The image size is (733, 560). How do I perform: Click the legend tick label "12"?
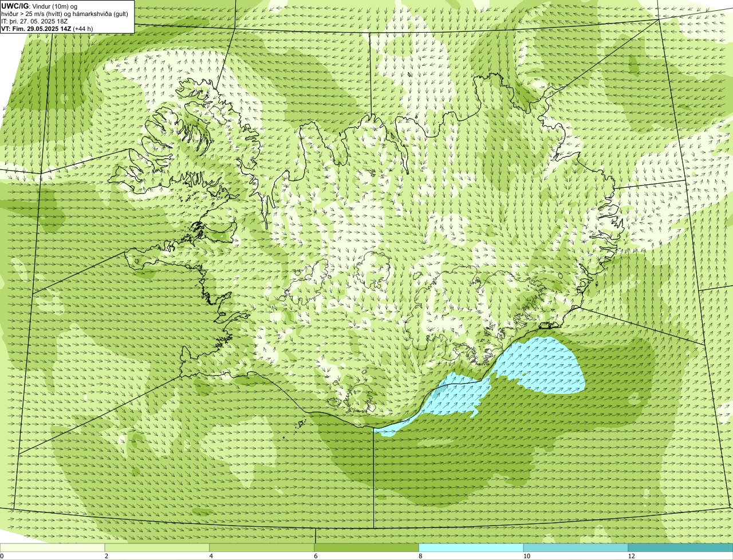coord(631,556)
